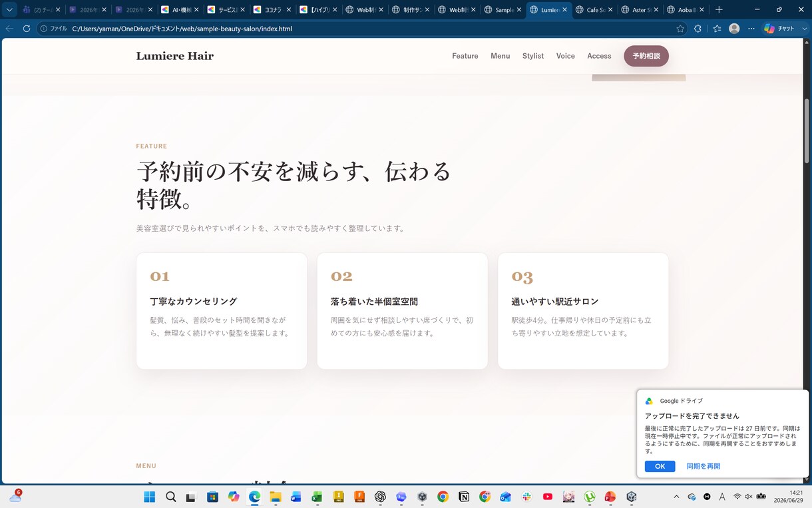Click 同期を再開 in the Drive notification
This screenshot has height=508, width=812.
(x=703, y=466)
